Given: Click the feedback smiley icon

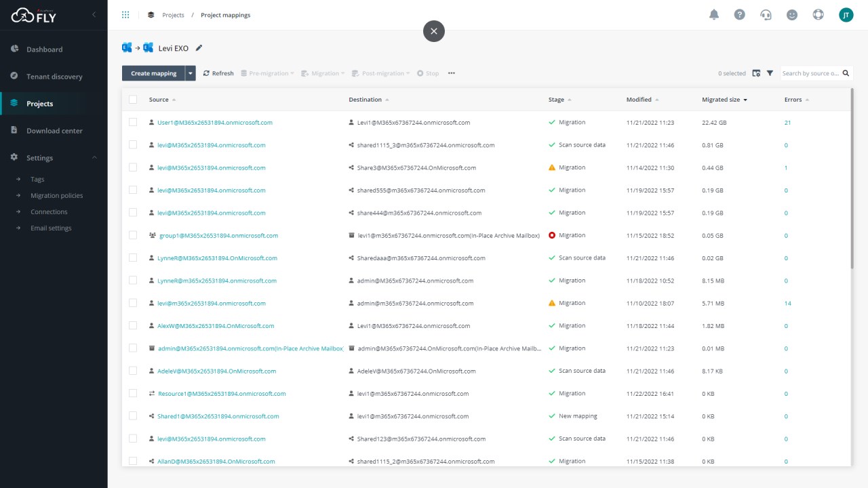Looking at the screenshot, I should pyautogui.click(x=792, y=15).
